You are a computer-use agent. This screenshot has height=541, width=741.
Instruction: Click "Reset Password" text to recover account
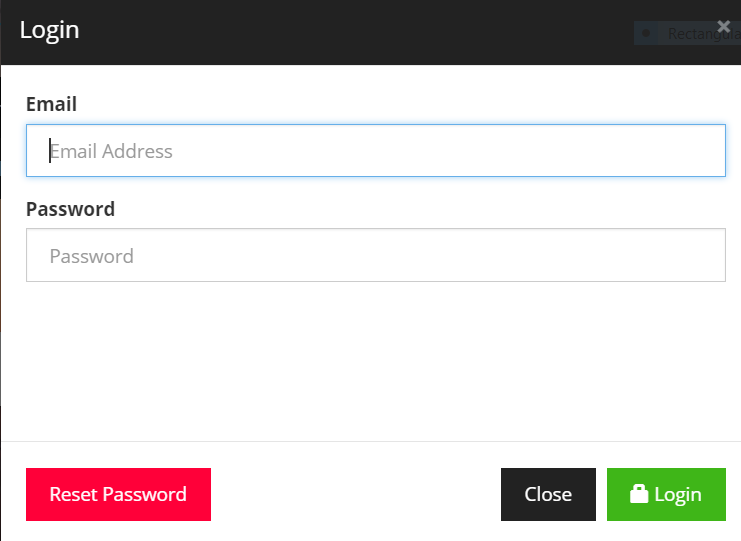point(118,494)
